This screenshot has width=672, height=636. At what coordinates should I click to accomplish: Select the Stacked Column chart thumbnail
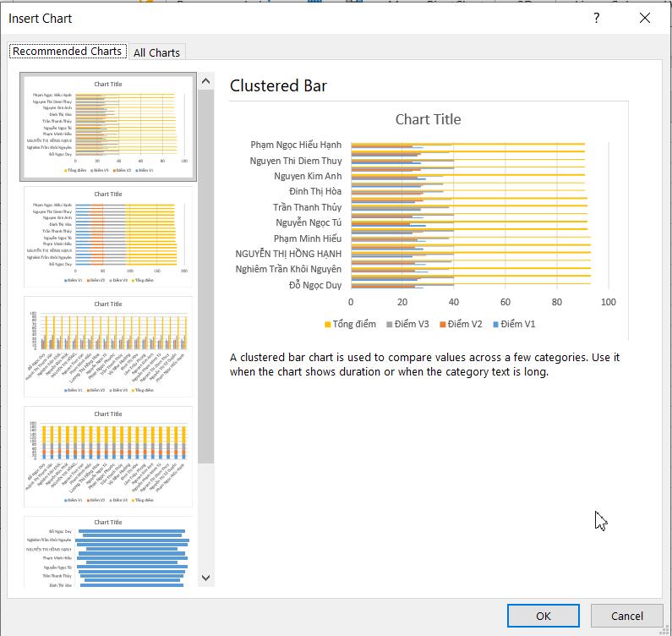[x=108, y=456]
